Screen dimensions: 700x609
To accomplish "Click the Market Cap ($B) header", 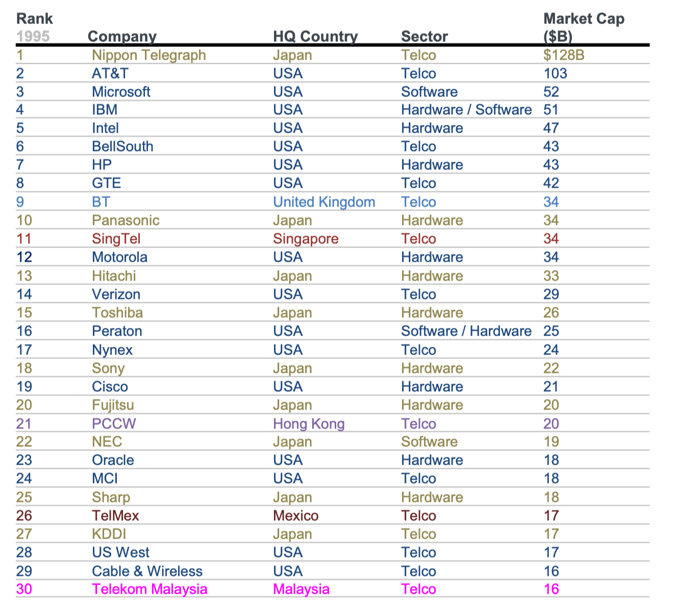I will coord(584,28).
